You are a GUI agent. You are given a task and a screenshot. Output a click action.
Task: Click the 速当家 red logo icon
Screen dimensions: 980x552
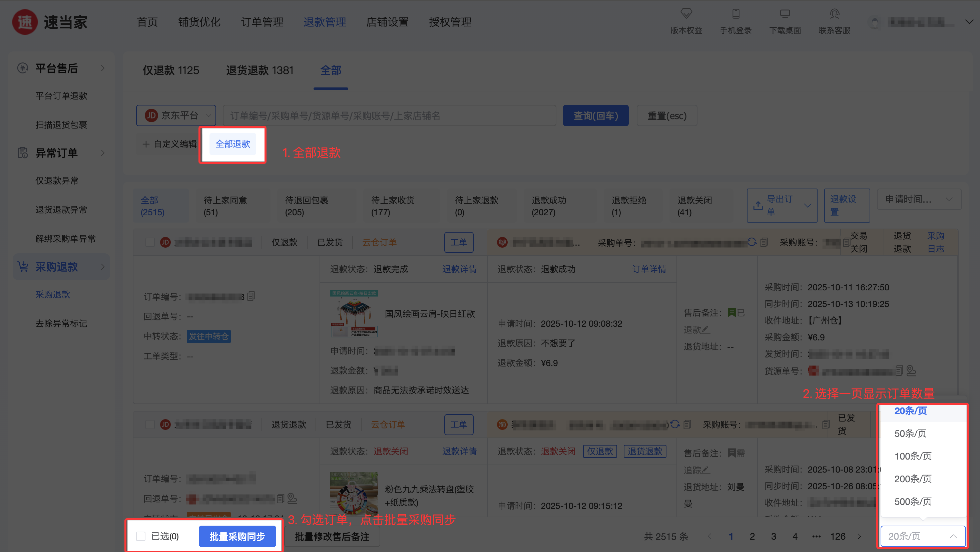tap(25, 22)
